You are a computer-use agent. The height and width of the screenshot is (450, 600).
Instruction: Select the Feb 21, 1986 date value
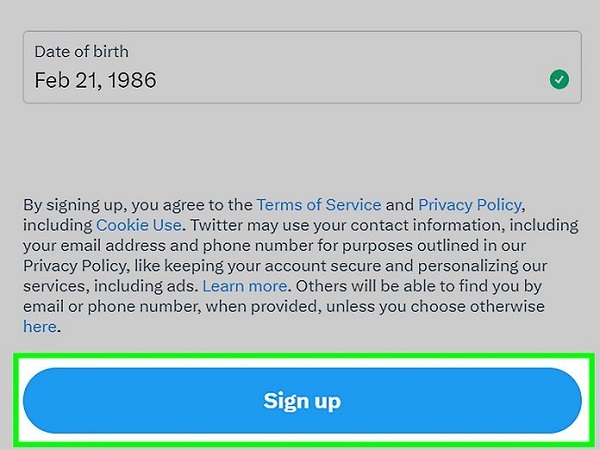click(95, 80)
